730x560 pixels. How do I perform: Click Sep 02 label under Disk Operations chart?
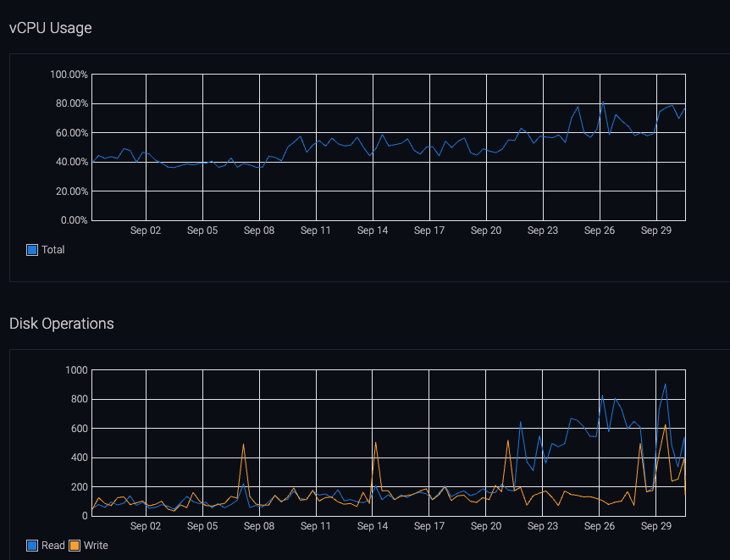146,525
